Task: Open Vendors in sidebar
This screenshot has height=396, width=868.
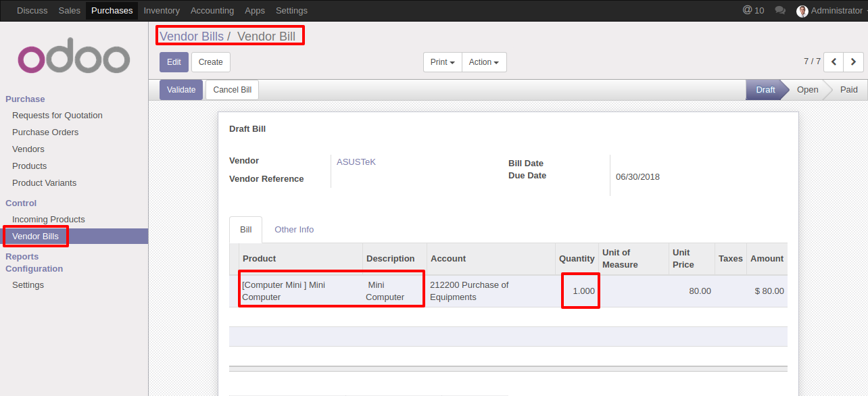Action: 28,149
